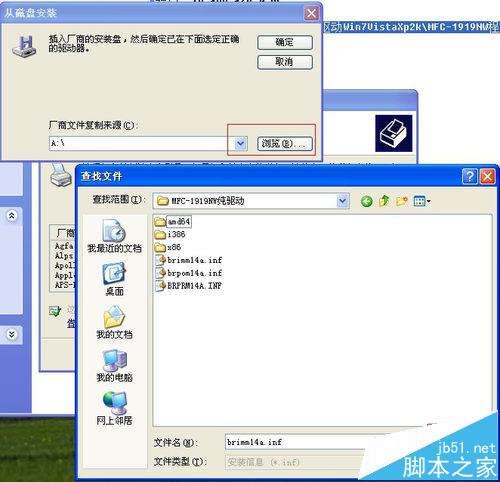Select Alps in the manufacturer list

(64, 256)
